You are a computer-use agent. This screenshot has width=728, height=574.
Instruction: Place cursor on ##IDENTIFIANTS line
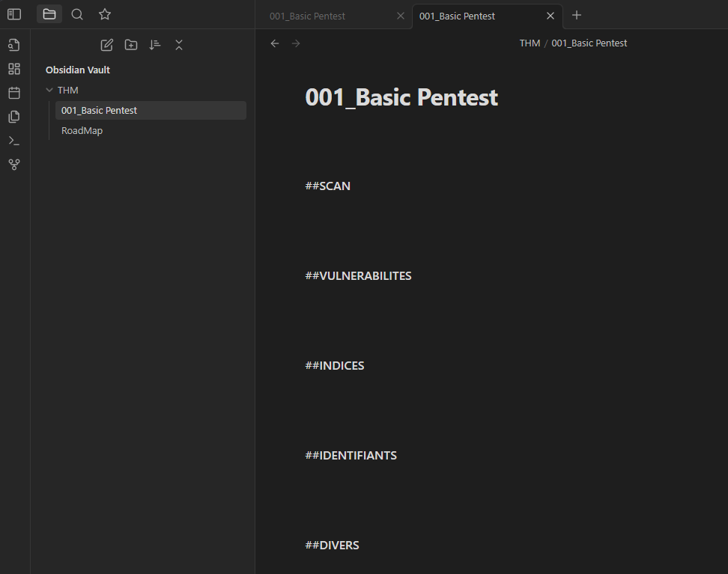tap(351, 456)
